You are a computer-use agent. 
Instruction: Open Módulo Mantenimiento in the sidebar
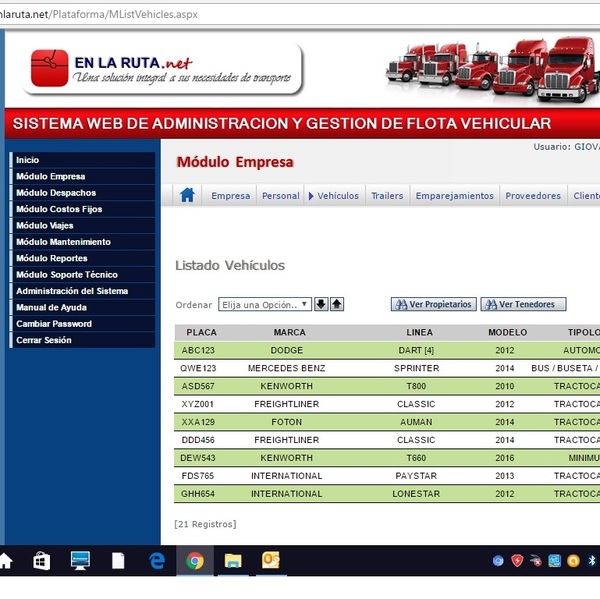tap(63, 242)
